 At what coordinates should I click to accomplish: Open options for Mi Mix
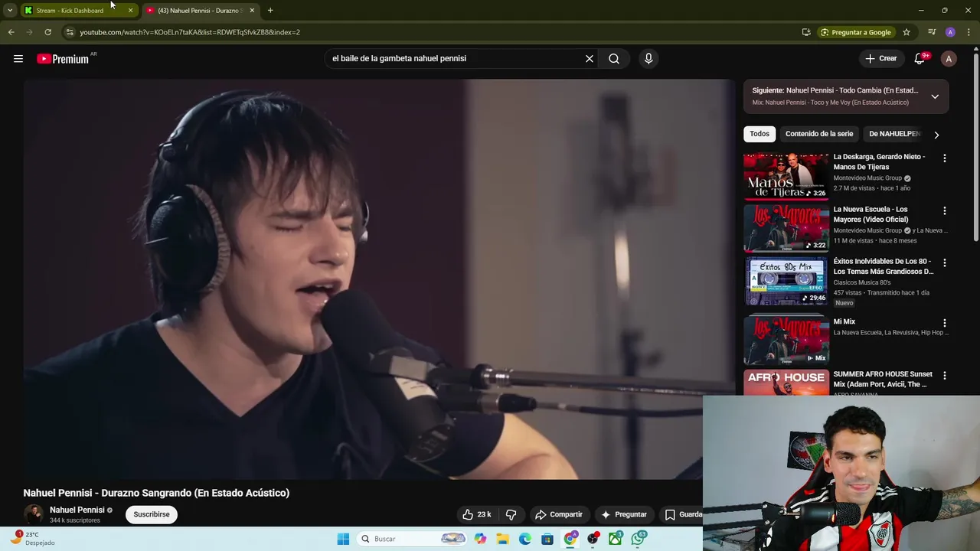[944, 323]
